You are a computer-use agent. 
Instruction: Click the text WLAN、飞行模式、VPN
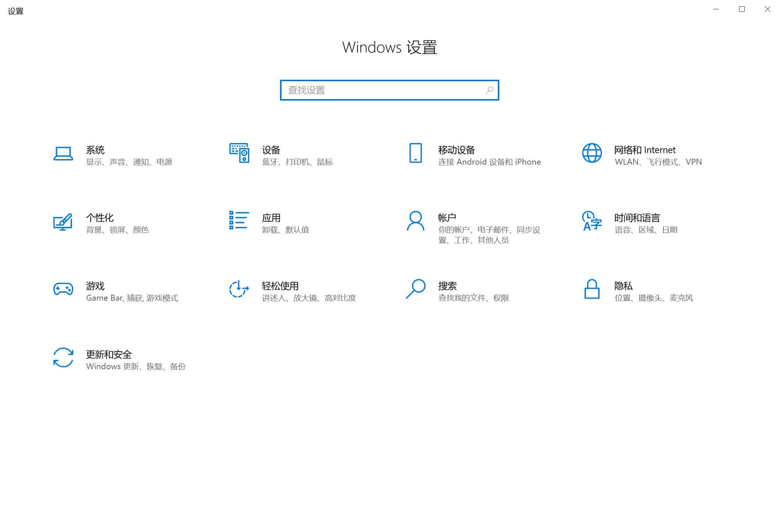(658, 162)
